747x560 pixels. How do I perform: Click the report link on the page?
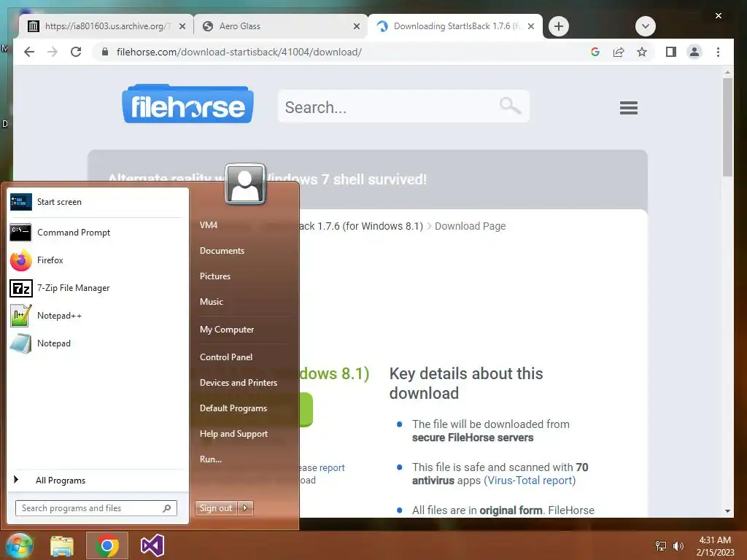point(332,467)
